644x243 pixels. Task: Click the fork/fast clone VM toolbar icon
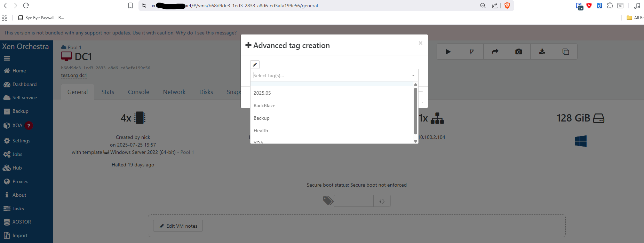pos(471,52)
